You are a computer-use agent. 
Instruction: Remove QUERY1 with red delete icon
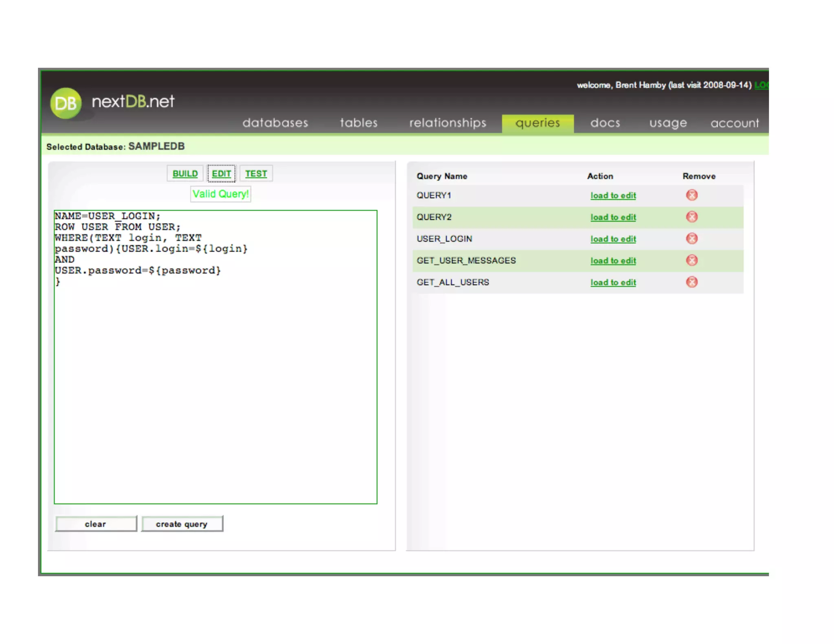tap(691, 195)
